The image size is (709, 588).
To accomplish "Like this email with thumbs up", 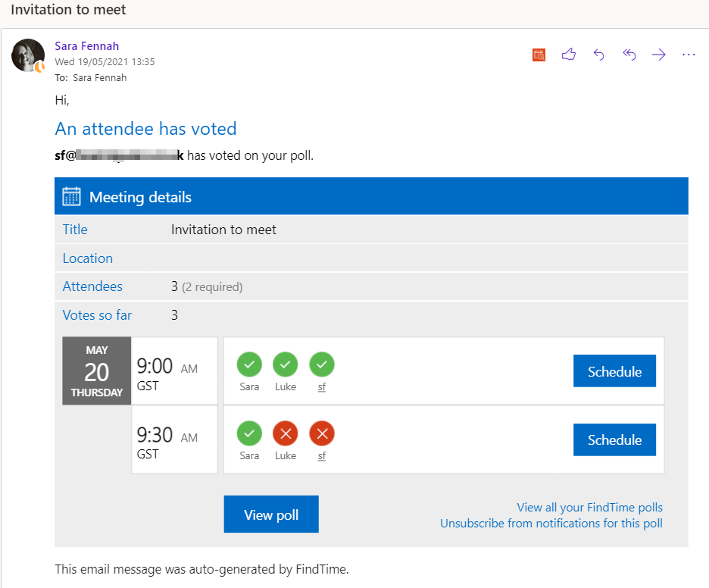I will click(569, 55).
